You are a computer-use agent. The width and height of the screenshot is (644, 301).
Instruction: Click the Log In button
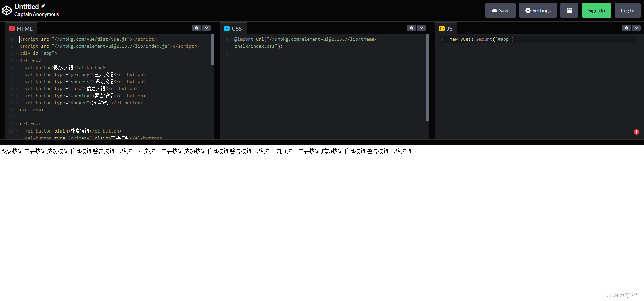click(627, 10)
